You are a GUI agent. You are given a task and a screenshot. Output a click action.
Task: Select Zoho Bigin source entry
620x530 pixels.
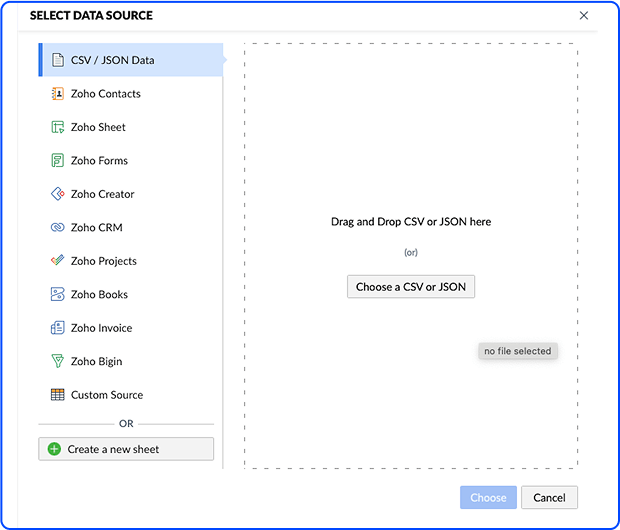[x=131, y=361]
